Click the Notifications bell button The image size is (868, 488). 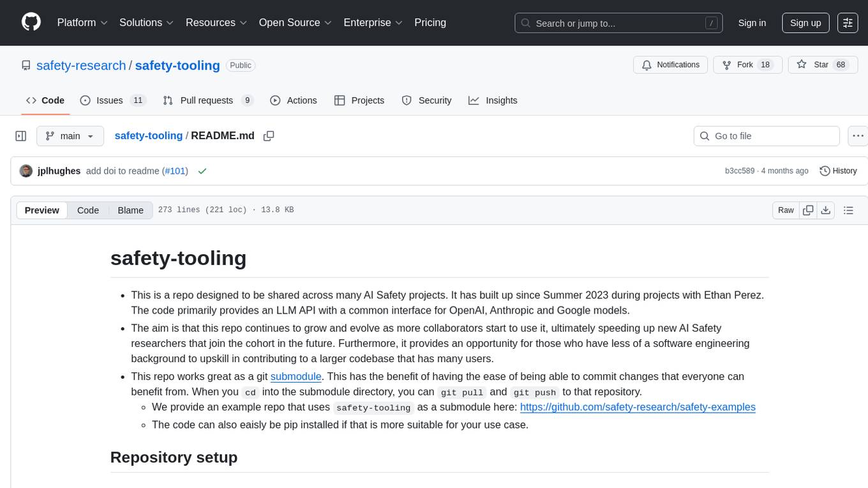(670, 65)
